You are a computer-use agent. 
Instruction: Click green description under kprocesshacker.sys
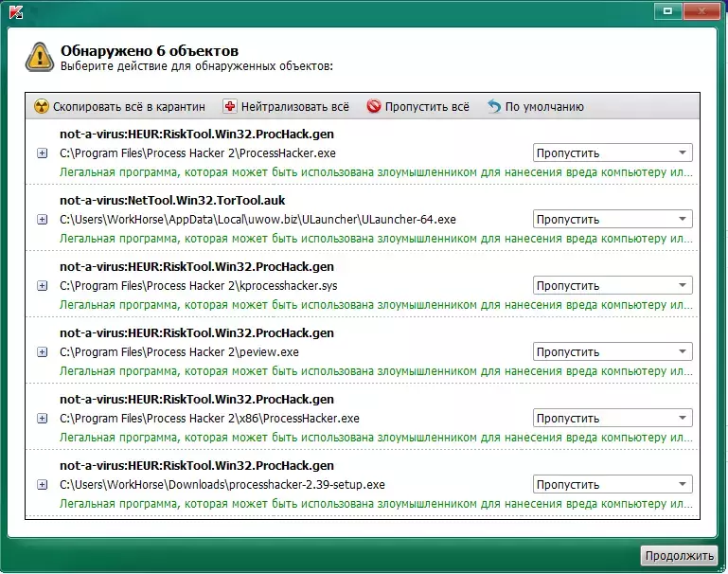click(x=376, y=305)
